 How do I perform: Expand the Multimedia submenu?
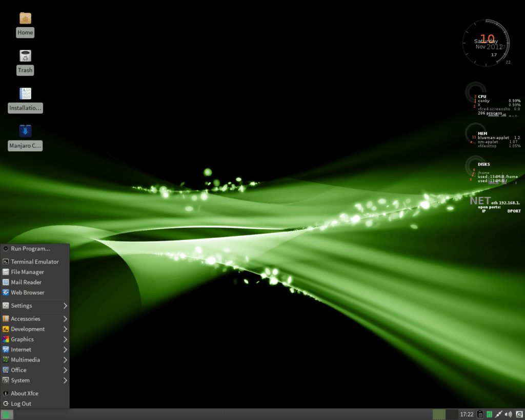click(x=35, y=360)
